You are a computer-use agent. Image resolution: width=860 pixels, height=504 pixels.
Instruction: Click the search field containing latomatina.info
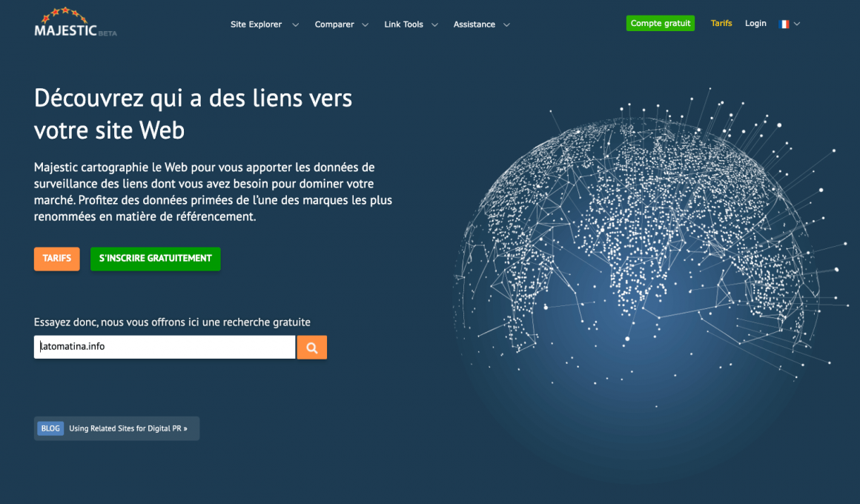(x=165, y=347)
